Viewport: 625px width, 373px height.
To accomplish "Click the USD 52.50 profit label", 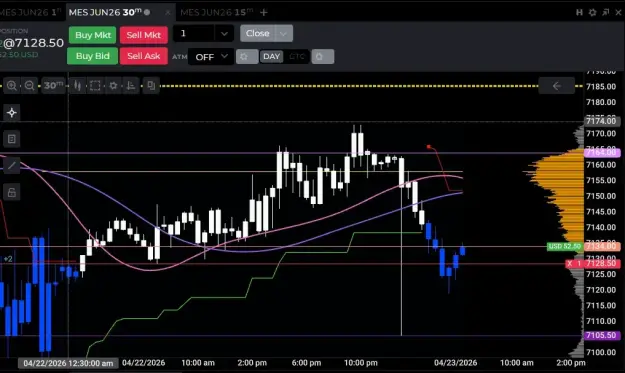I will (564, 246).
